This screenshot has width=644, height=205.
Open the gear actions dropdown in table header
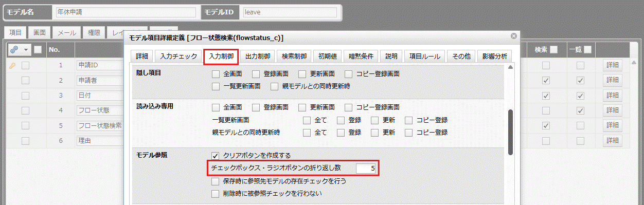(20, 50)
